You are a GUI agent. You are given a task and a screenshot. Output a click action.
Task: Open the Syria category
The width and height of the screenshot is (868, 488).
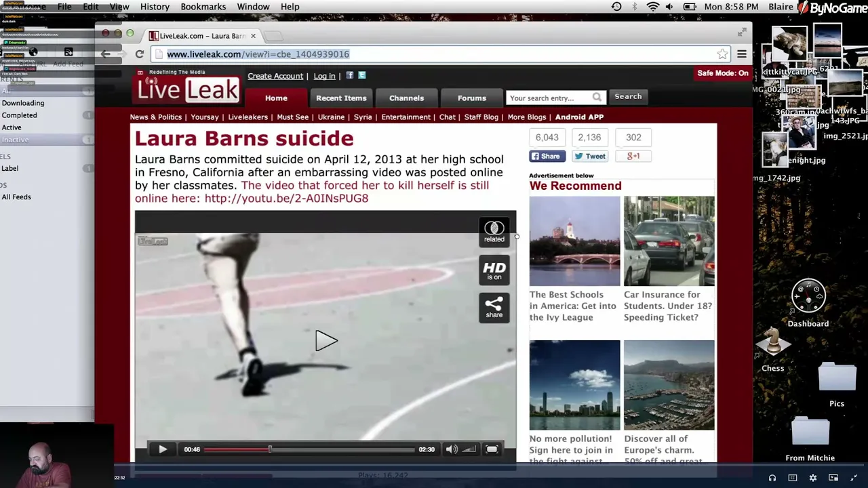[363, 117]
